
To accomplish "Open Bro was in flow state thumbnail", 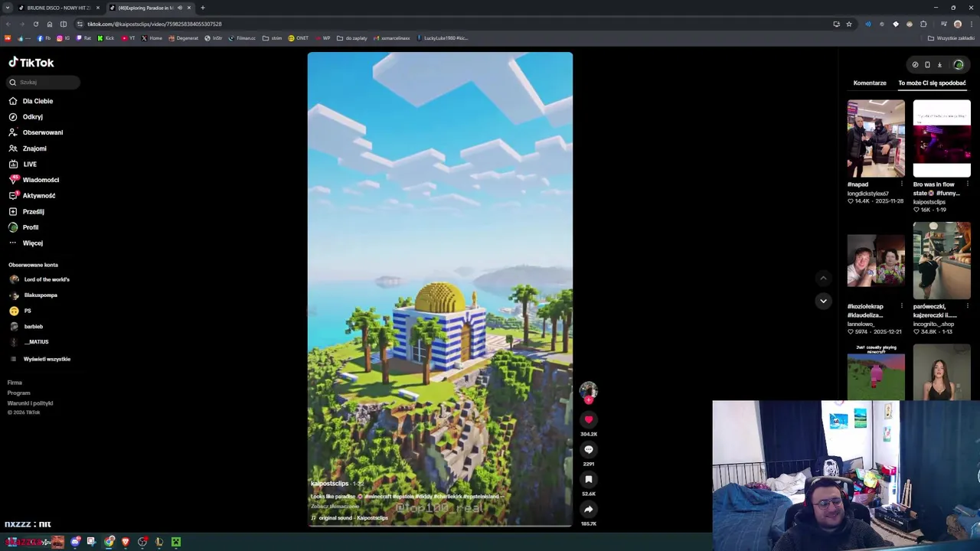I will tap(942, 139).
